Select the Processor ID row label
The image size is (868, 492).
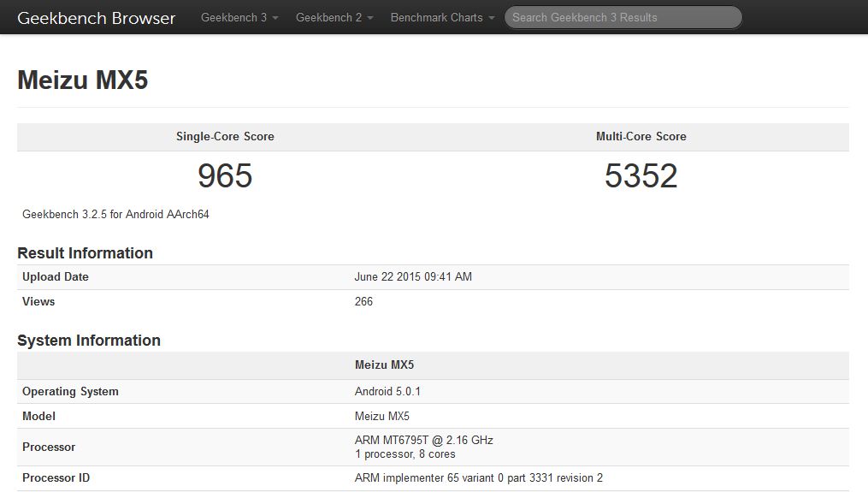(x=56, y=478)
